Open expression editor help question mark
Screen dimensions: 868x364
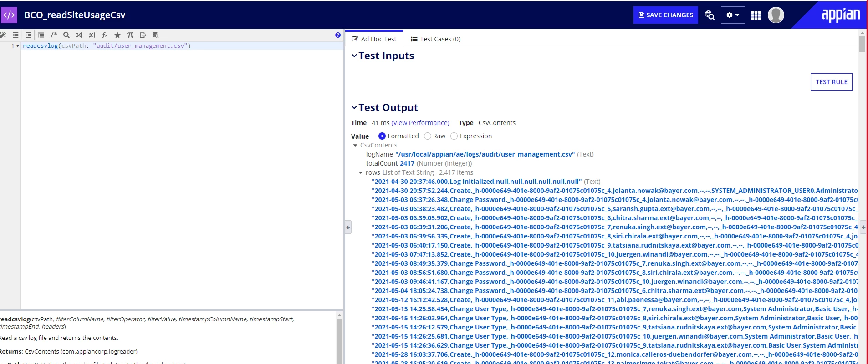click(338, 35)
